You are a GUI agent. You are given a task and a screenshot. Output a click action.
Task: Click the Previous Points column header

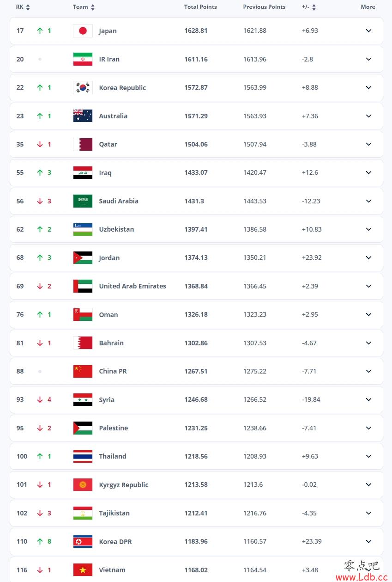(x=264, y=7)
